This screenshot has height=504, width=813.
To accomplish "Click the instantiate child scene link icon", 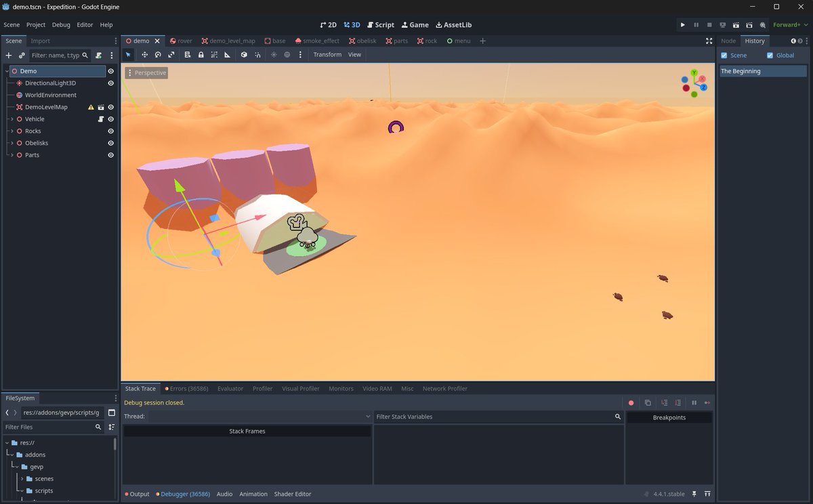I will pyautogui.click(x=22, y=55).
